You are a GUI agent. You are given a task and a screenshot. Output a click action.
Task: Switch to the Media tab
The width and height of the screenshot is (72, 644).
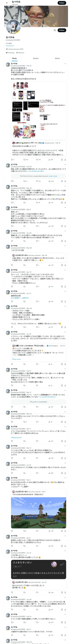coord(57,58)
